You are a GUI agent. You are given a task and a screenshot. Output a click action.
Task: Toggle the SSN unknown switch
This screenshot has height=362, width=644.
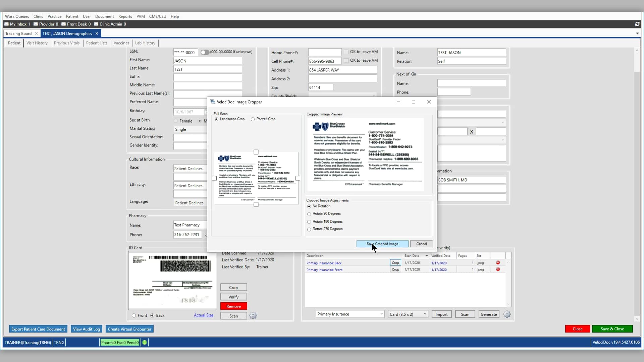coord(205,52)
